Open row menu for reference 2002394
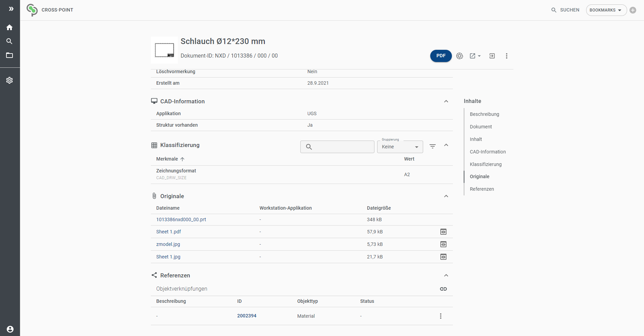The image size is (644, 336). [x=440, y=316]
